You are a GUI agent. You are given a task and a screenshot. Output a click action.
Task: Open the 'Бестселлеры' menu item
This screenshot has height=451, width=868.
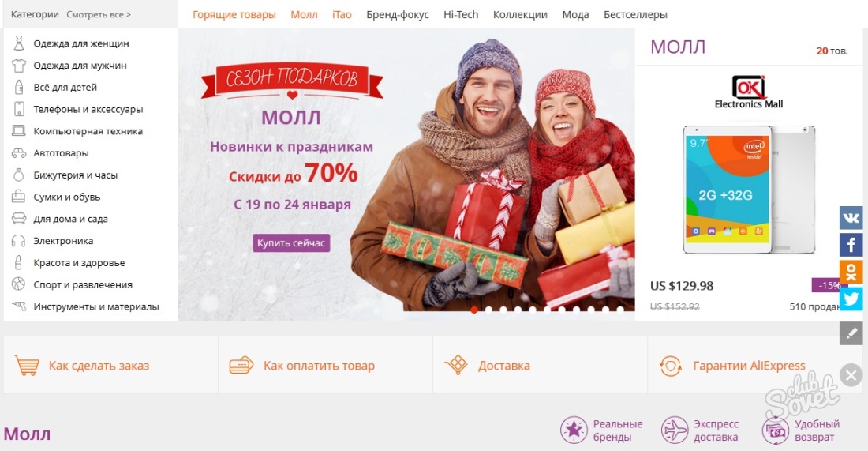coord(635,15)
